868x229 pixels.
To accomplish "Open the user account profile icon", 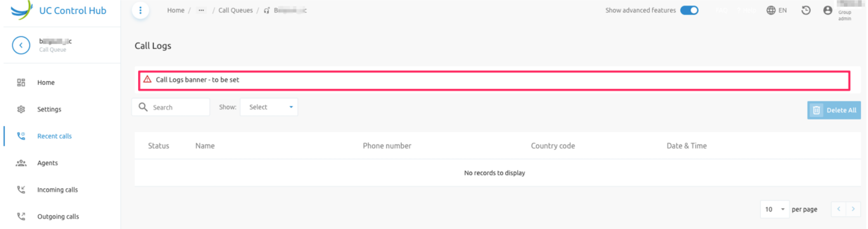I will click(828, 10).
